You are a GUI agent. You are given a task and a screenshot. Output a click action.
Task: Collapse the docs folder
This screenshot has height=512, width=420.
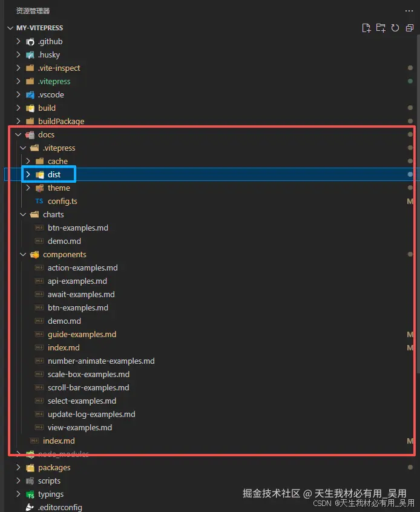(18, 135)
